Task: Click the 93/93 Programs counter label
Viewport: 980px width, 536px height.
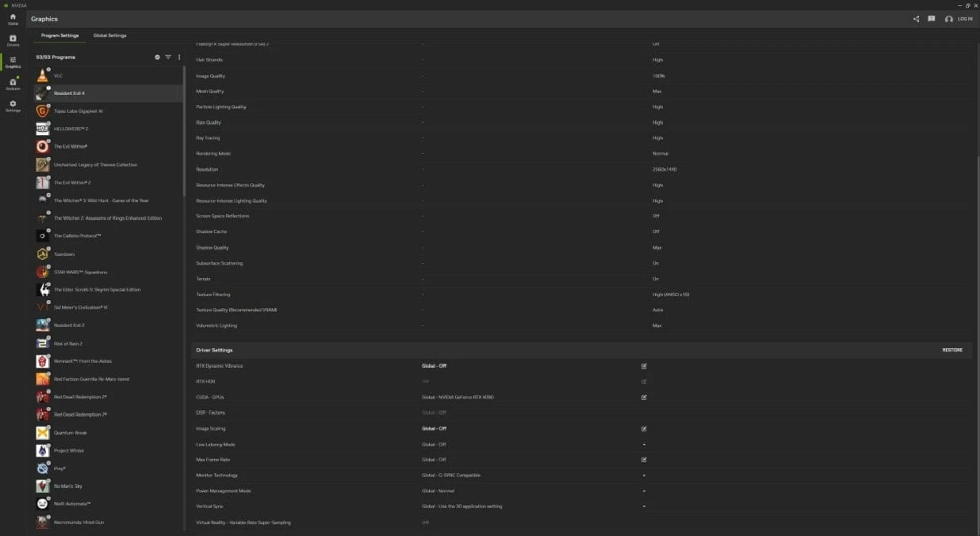Action: click(x=56, y=57)
